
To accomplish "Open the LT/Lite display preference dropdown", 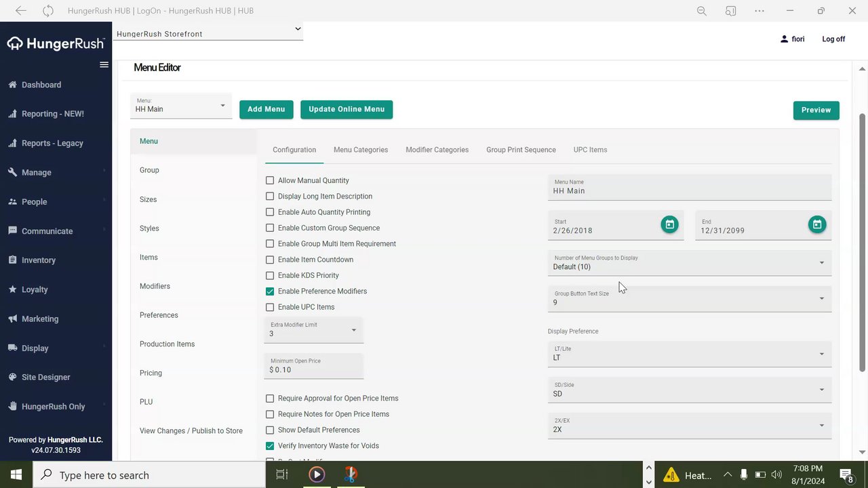I will coord(690,354).
